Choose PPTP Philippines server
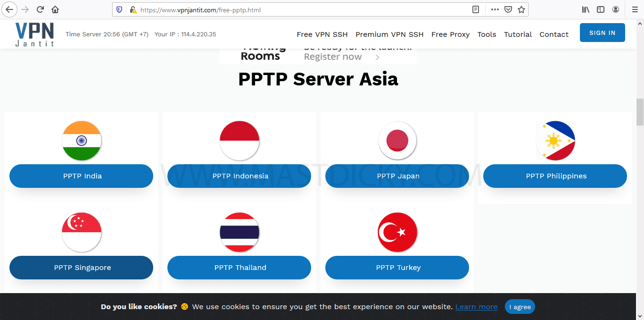This screenshot has height=320, width=644. click(x=555, y=176)
